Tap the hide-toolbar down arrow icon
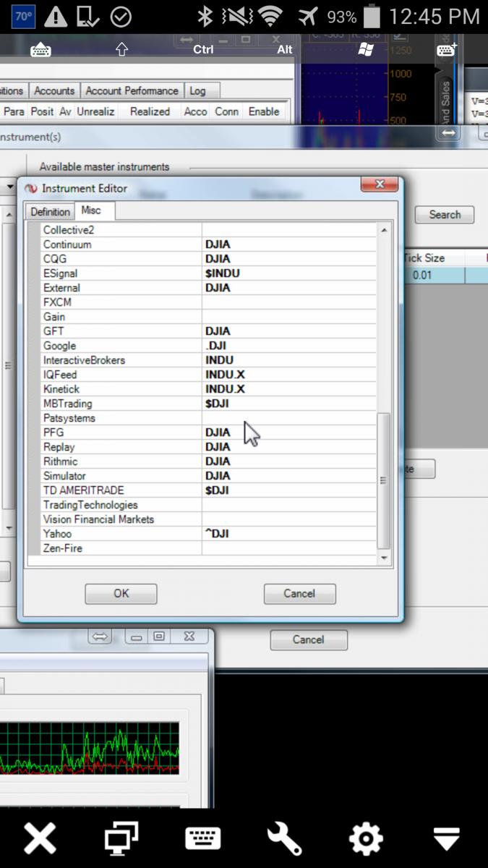The width and height of the screenshot is (488, 868). (447, 839)
